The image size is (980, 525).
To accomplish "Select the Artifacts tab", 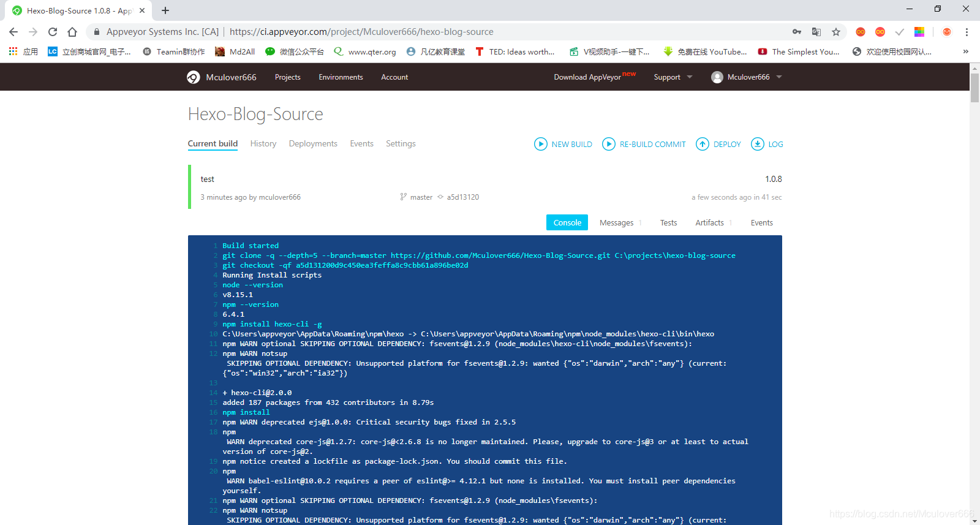I will point(714,222).
